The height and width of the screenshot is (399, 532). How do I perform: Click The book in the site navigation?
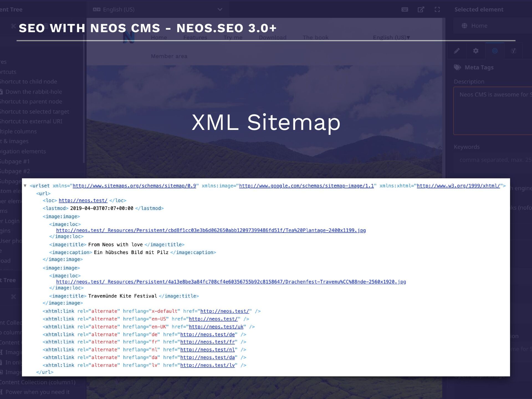coord(315,37)
